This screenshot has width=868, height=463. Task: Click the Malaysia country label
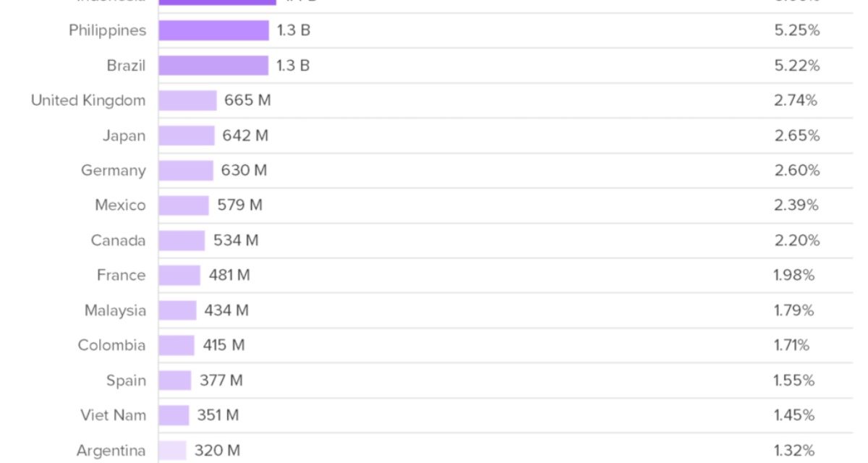click(115, 310)
